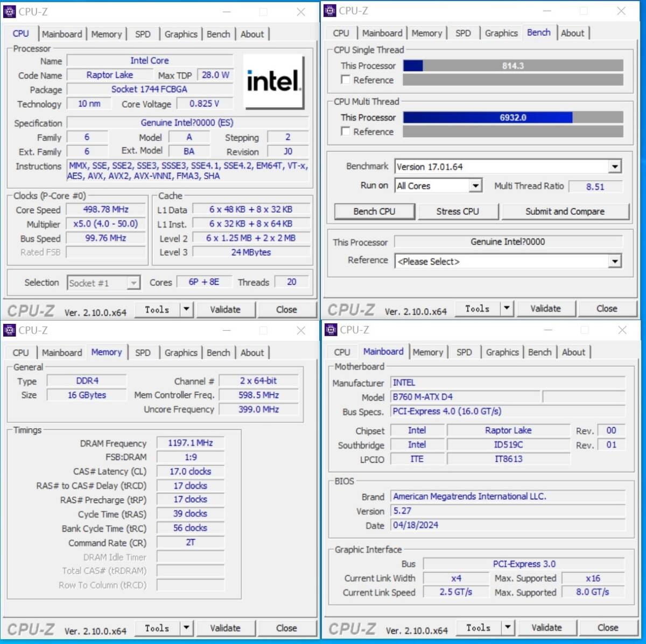Click the Multi Thread Ratio value 8.51
This screenshot has height=644, width=646.
click(595, 187)
